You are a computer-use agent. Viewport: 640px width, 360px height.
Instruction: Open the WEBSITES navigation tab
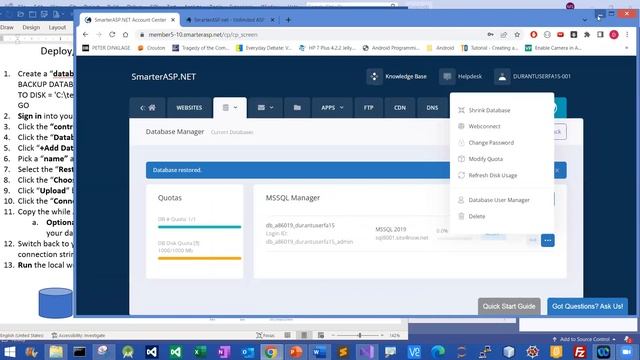tap(189, 108)
